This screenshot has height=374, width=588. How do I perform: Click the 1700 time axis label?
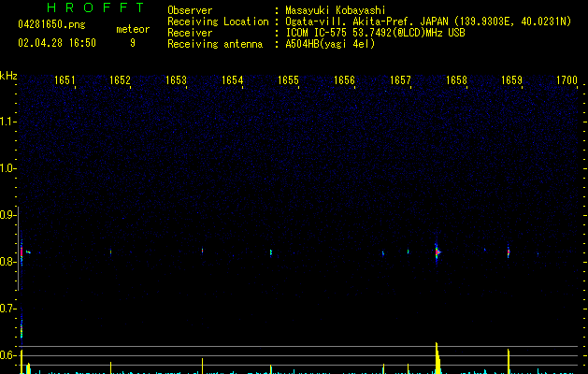566,80
